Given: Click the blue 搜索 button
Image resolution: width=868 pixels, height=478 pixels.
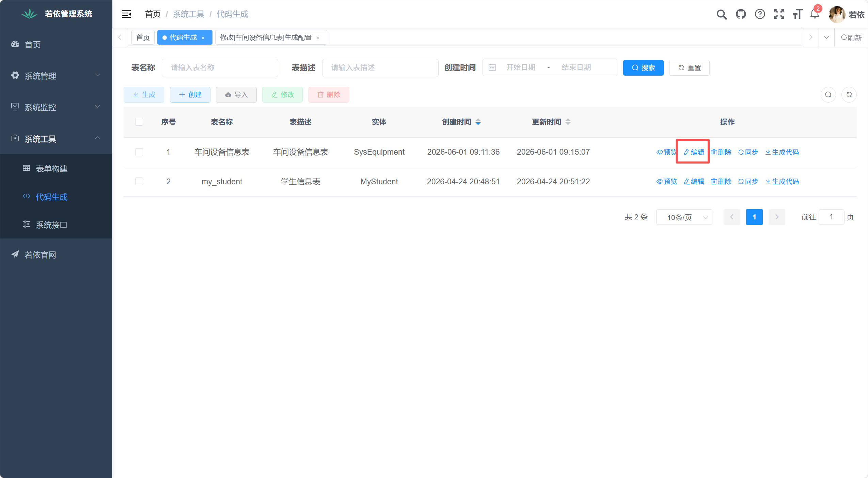Looking at the screenshot, I should [643, 68].
